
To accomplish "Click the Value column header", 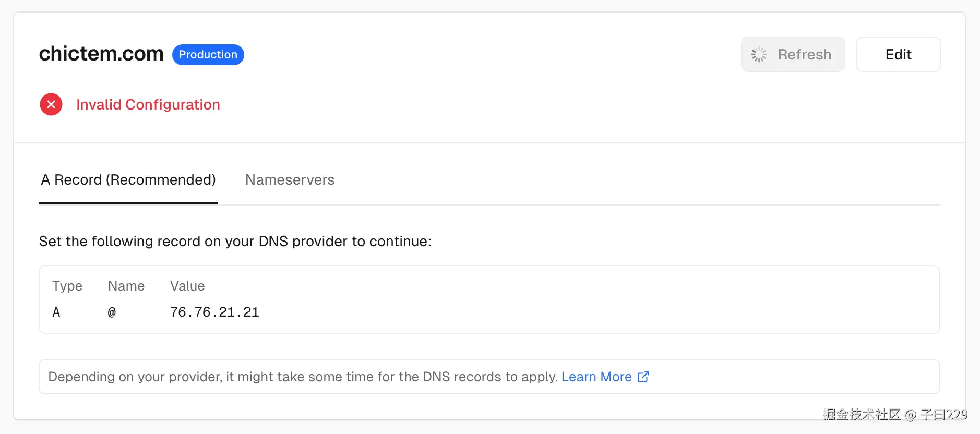I will tap(187, 286).
